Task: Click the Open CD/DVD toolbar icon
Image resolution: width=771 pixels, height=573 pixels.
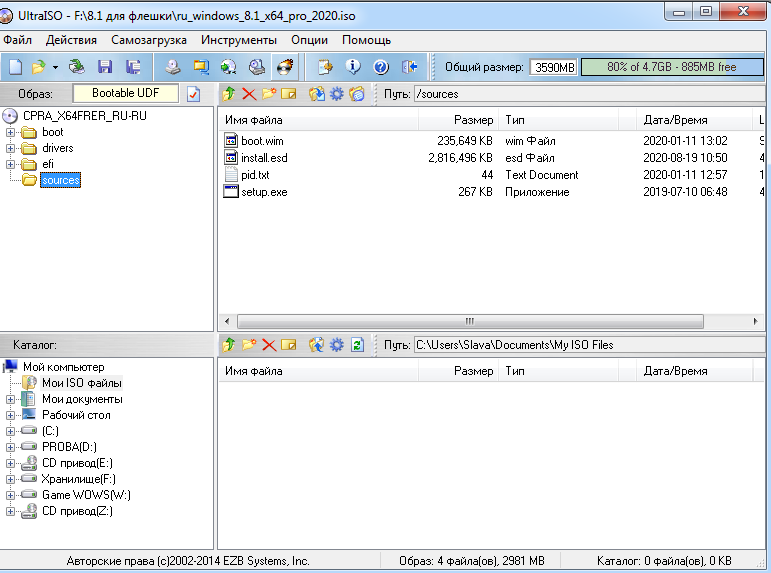Action: click(76, 67)
